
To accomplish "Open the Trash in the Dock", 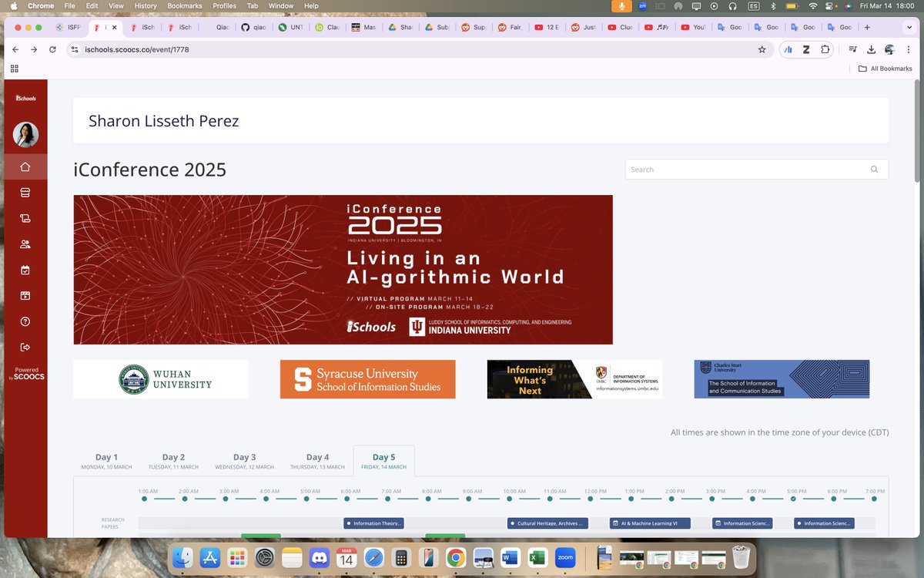I will click(x=741, y=557).
